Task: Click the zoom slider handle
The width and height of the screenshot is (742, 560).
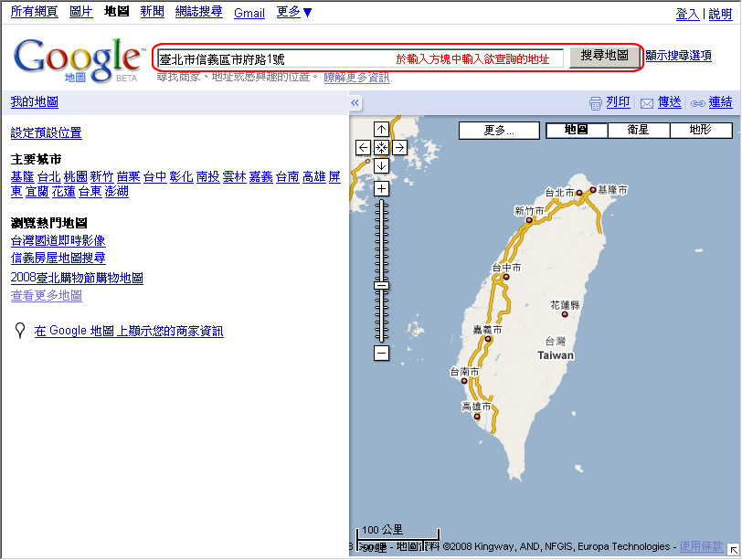Action: (381, 285)
